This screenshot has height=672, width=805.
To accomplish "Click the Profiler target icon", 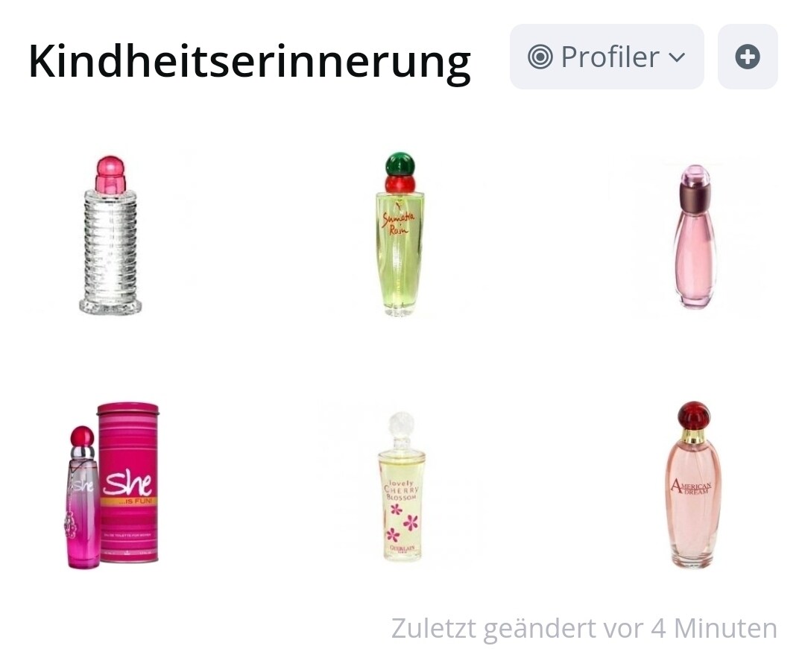I will click(x=540, y=57).
